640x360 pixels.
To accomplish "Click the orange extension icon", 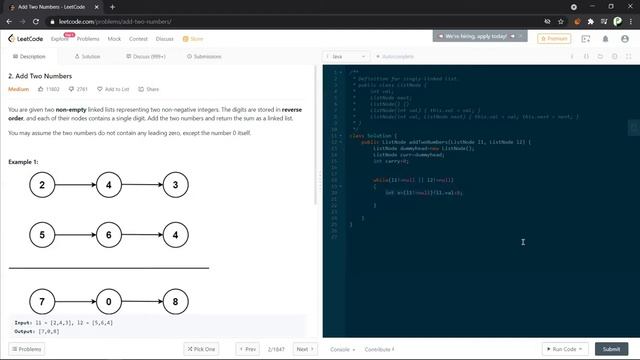I will coord(577,21).
